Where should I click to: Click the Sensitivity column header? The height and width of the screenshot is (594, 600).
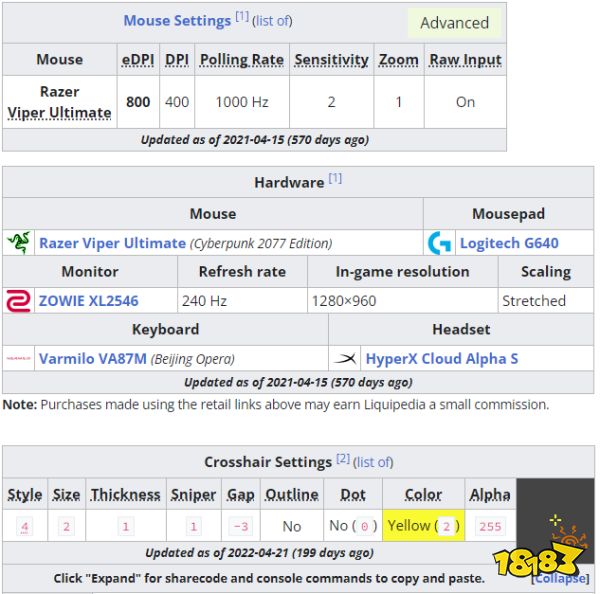(x=331, y=60)
